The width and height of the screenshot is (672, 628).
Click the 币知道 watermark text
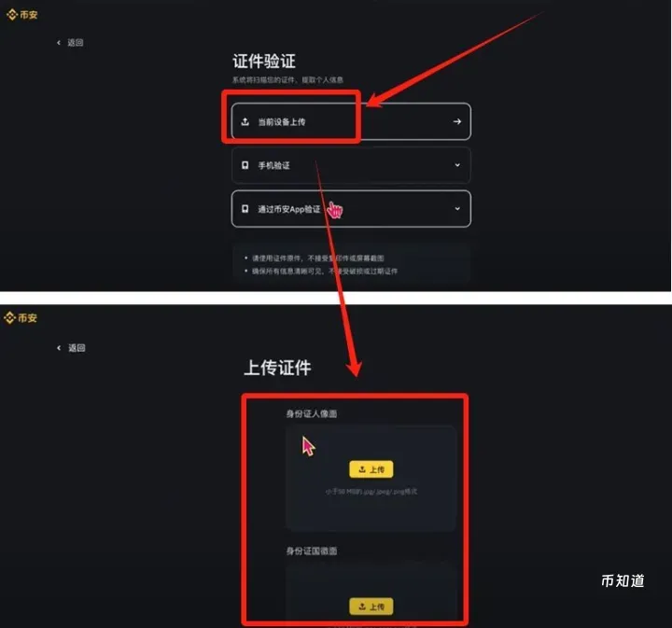point(623,581)
